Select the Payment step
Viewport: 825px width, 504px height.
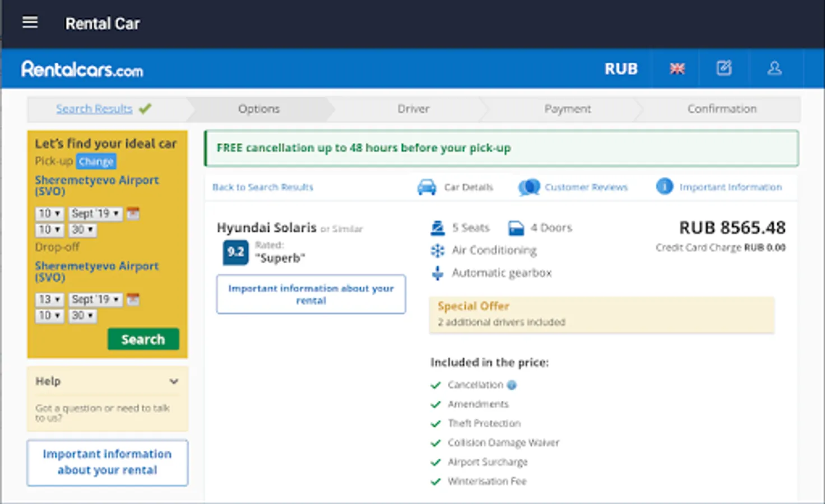pyautogui.click(x=568, y=109)
